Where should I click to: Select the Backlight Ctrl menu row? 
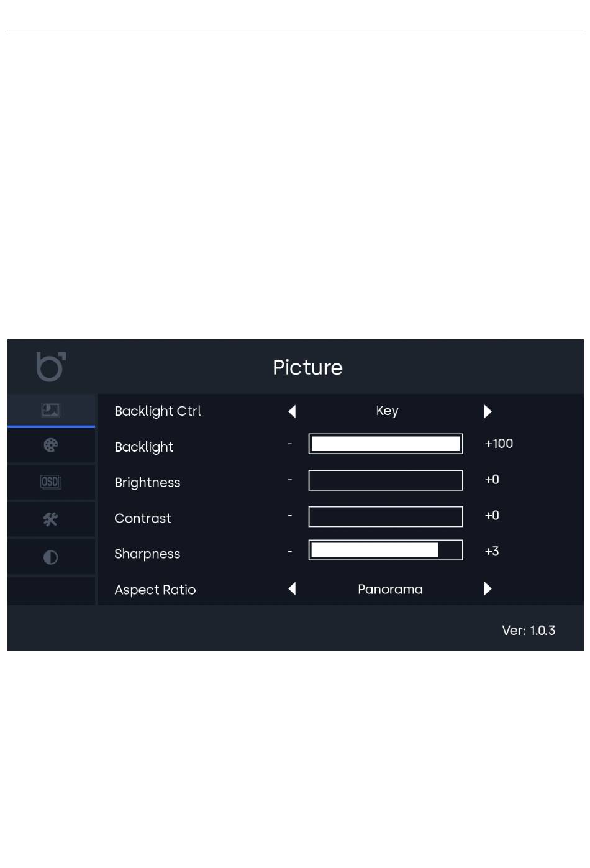340,411
